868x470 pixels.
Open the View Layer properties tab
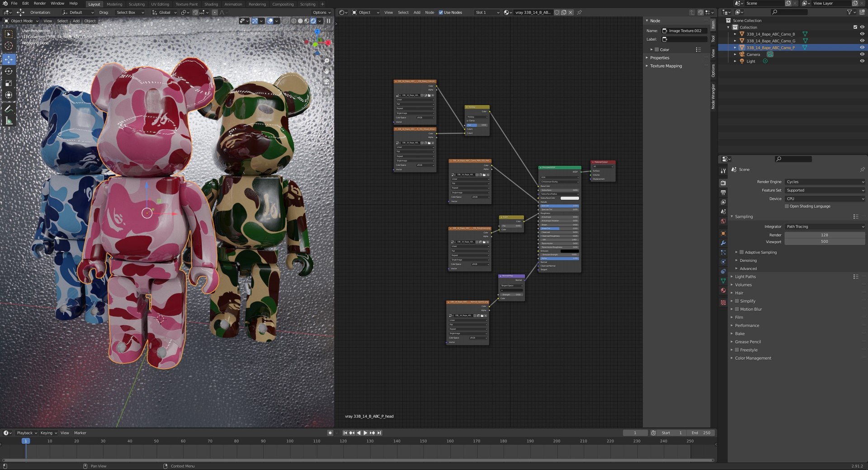[723, 202]
